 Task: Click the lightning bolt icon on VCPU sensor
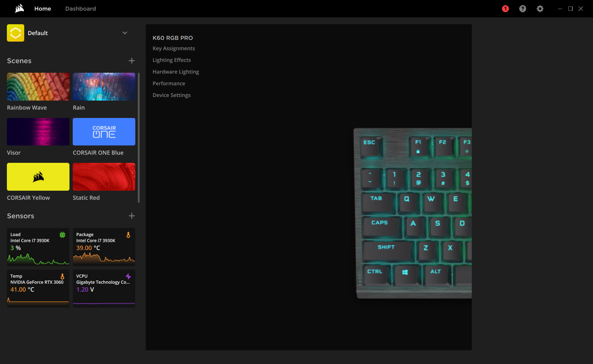pyautogui.click(x=128, y=276)
